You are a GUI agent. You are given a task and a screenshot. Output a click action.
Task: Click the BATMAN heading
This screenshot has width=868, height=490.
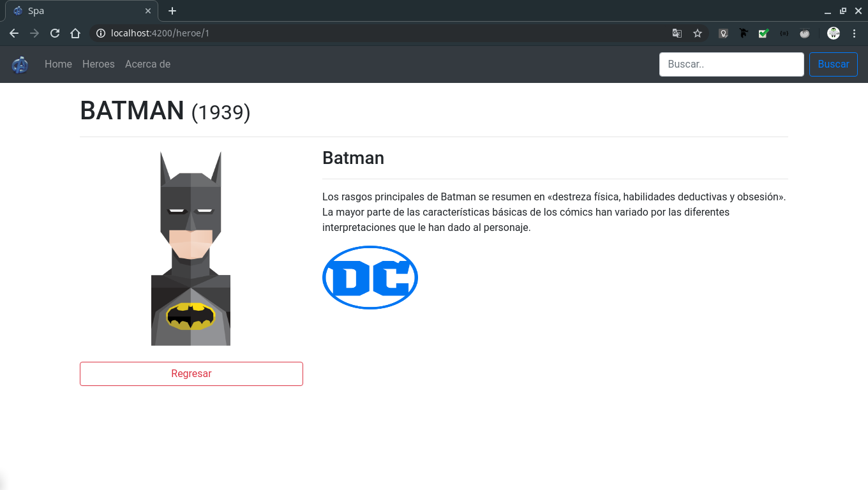tap(132, 110)
